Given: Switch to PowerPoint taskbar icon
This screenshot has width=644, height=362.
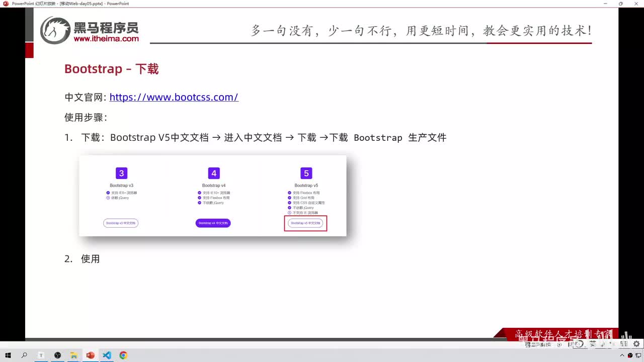Looking at the screenshot, I should [90, 355].
